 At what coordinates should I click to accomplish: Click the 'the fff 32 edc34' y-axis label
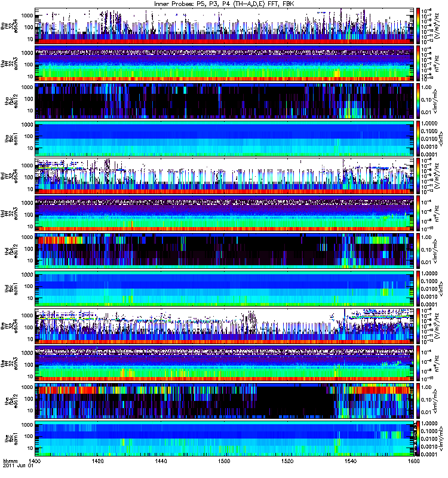click(9, 326)
